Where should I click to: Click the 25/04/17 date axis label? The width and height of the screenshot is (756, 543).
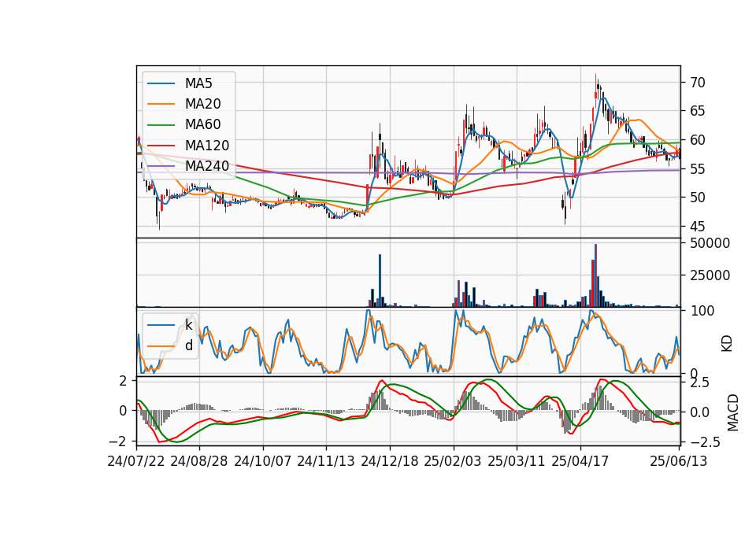[x=580, y=461]
